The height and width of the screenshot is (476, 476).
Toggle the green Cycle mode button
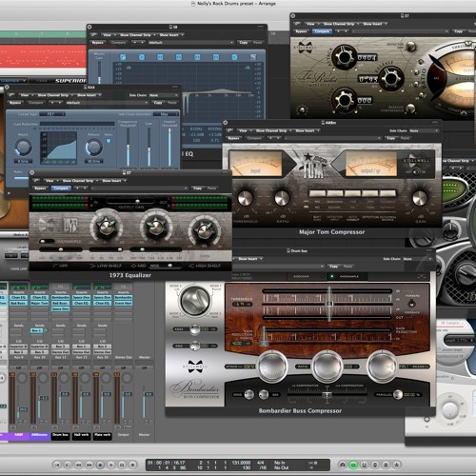click(x=353, y=465)
